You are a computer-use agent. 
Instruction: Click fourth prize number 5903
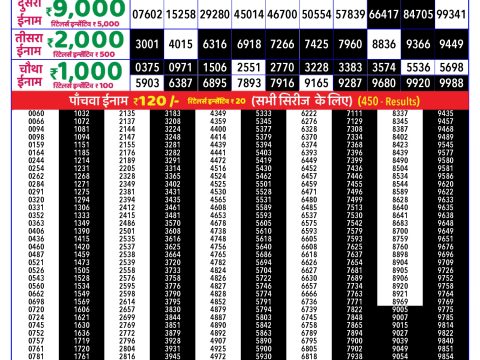coord(147,83)
